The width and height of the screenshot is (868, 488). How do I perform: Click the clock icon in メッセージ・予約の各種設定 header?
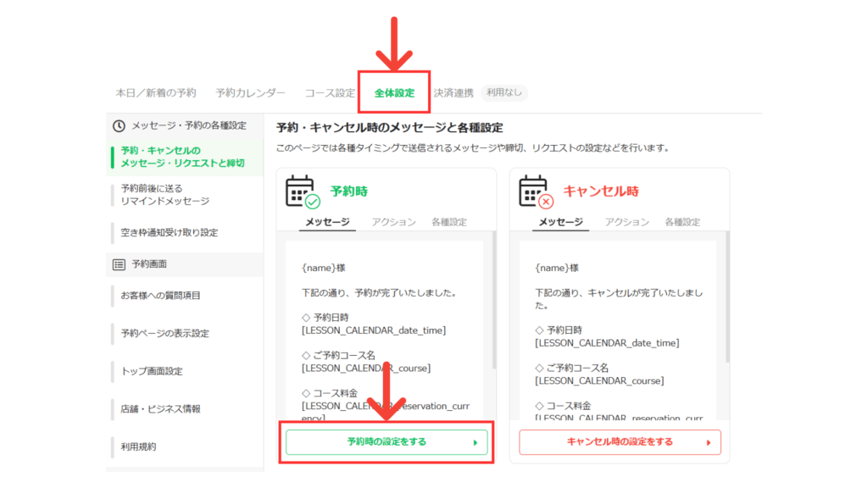coord(120,125)
